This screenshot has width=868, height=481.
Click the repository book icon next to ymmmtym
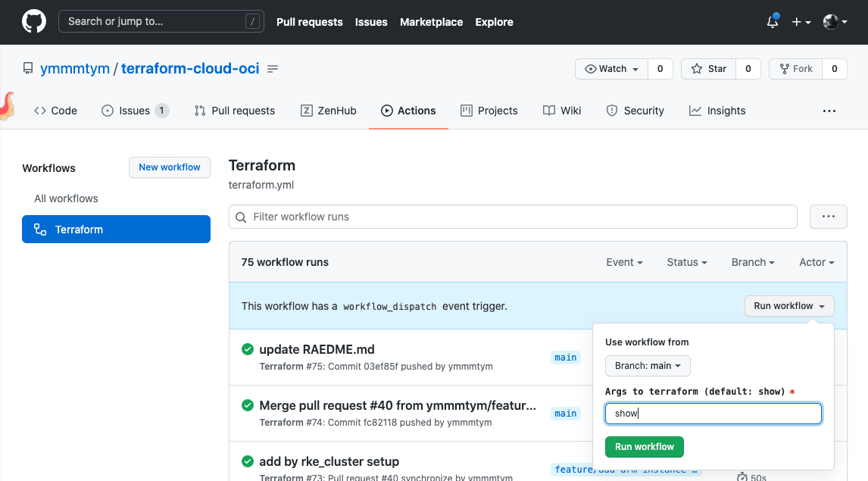[28, 67]
